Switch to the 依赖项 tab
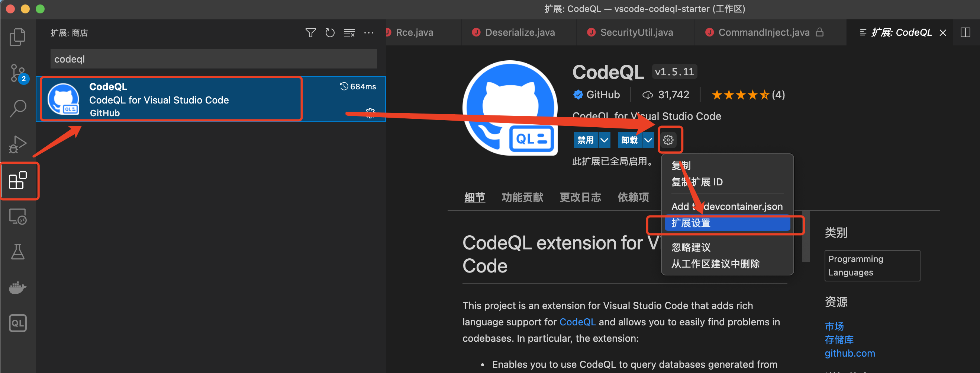Viewport: 980px width, 373px height. tap(633, 197)
